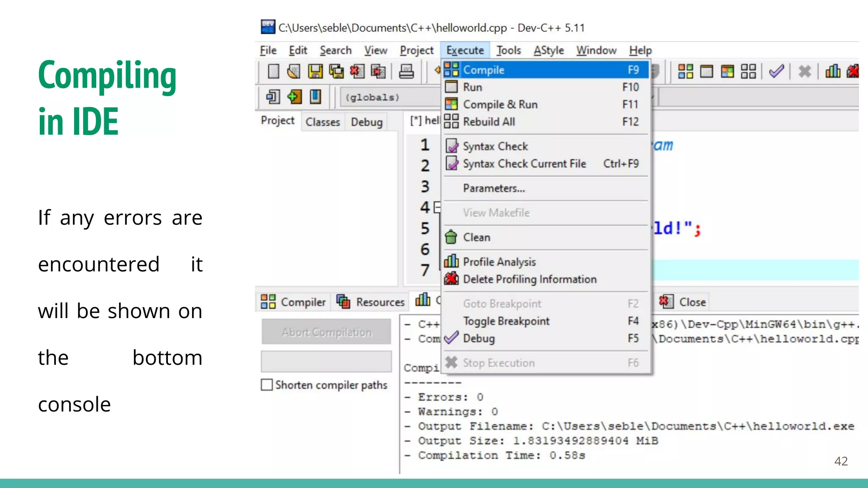Click the compilation progress bar
Image resolution: width=868 pixels, height=488 pixels.
(x=326, y=361)
